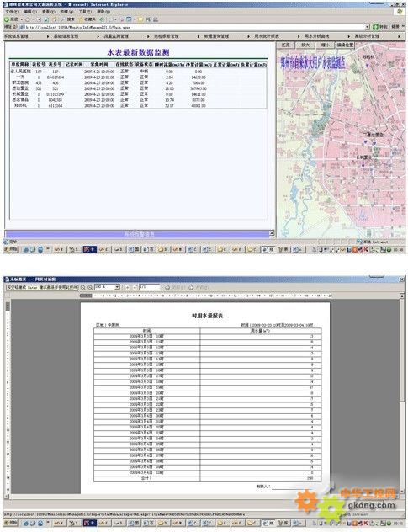Click the 单位简称 column header
Image resolution: width=408 pixels, height=532 pixels.
point(20,64)
